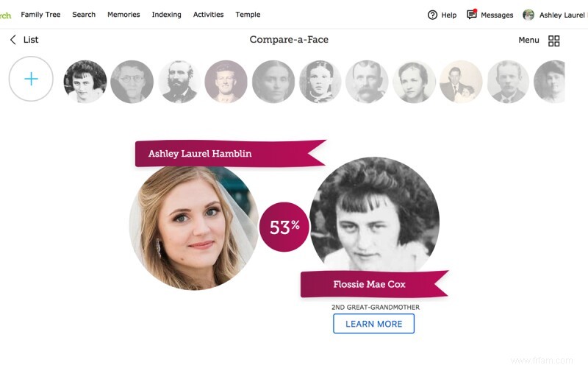This screenshot has height=368, width=588.
Task: Open the Family Tree menu
Action: click(x=40, y=15)
